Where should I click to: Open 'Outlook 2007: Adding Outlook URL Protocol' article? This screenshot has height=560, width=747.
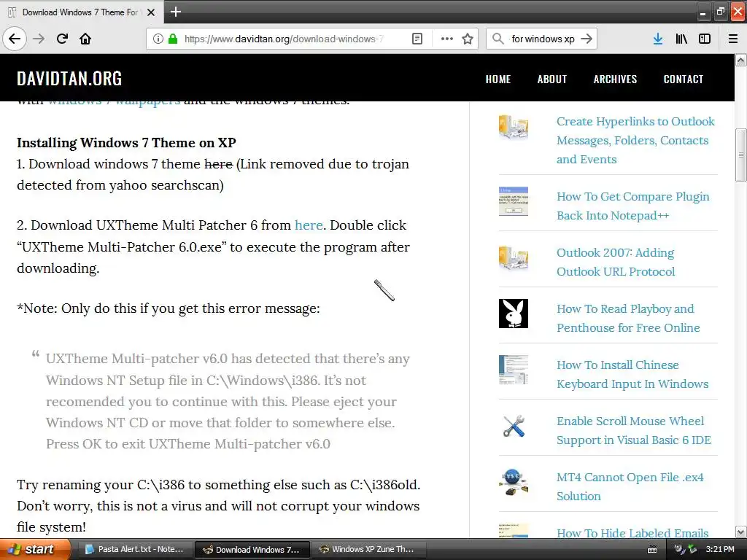coord(616,262)
